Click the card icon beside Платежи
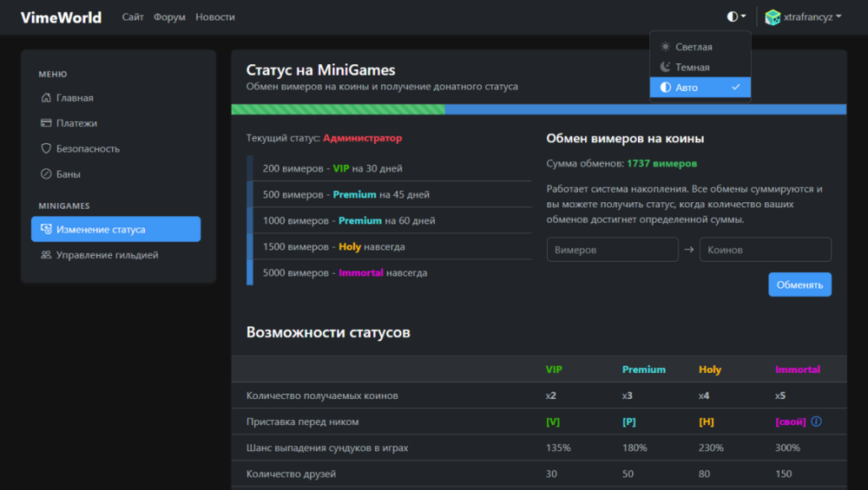This screenshot has width=868, height=490. [x=46, y=123]
